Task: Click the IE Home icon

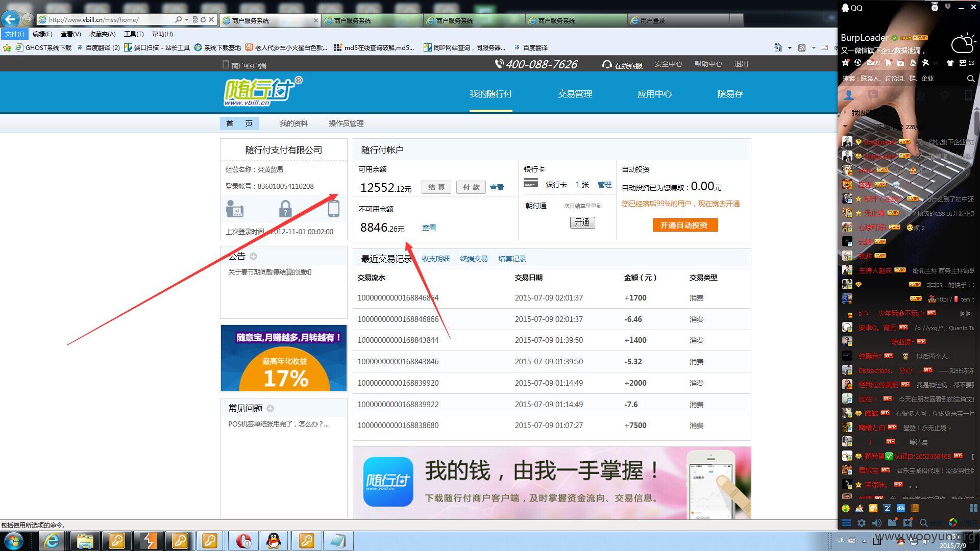Action: [x=778, y=47]
